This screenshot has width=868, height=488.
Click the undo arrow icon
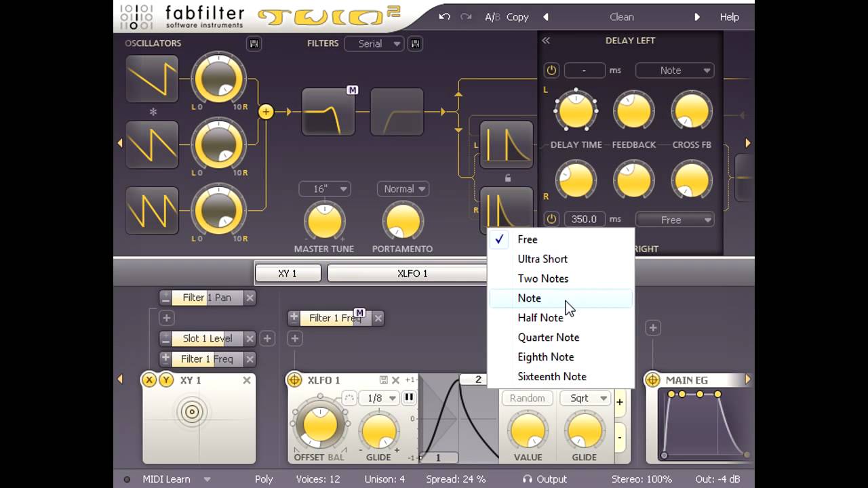tap(444, 17)
